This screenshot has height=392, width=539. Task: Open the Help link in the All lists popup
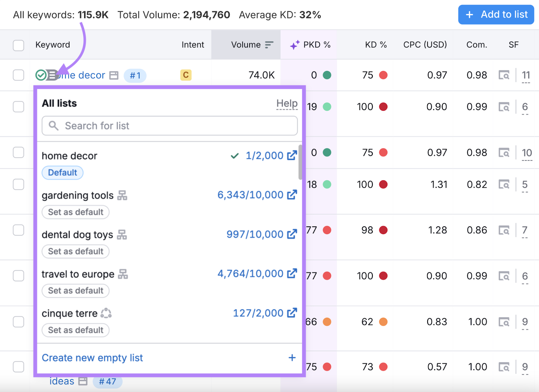(287, 103)
